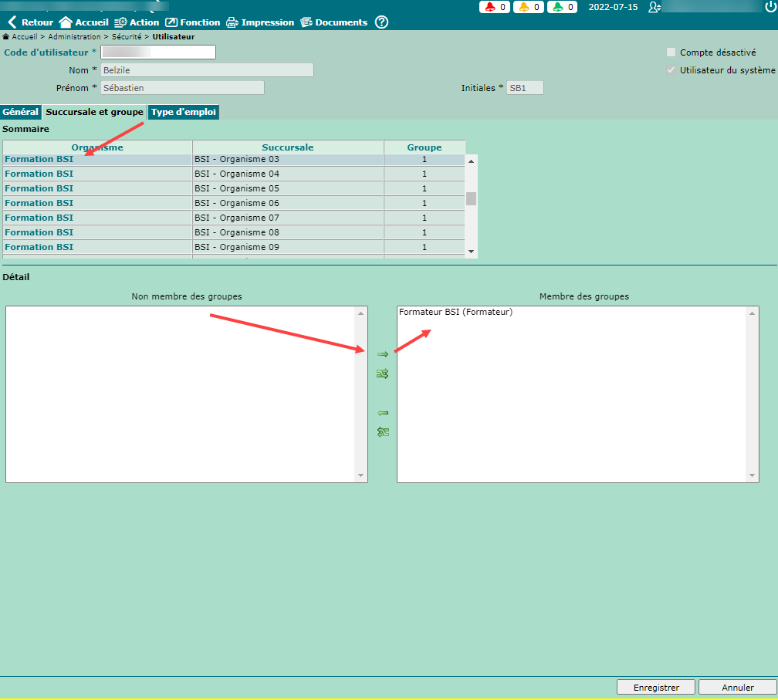
Task: Click the power logout icon
Action: pos(770,7)
